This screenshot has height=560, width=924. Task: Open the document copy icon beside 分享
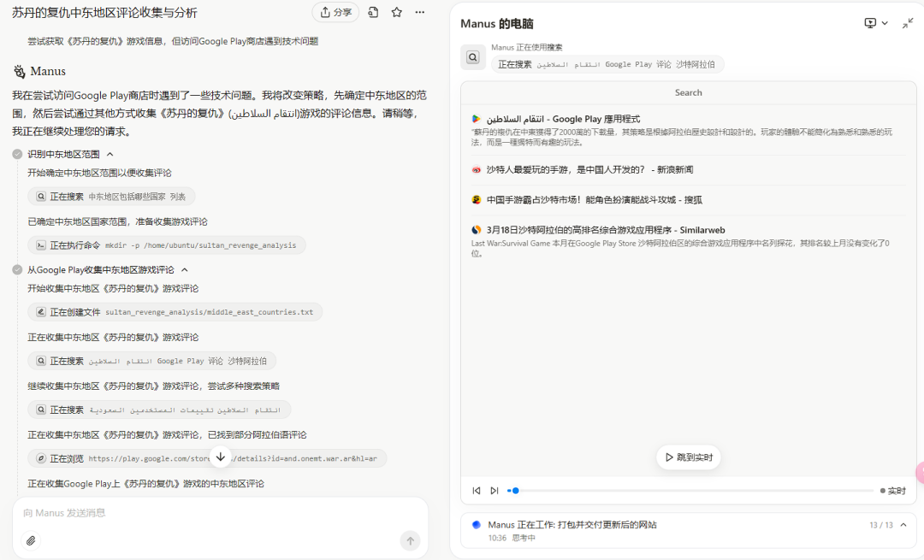click(x=373, y=12)
